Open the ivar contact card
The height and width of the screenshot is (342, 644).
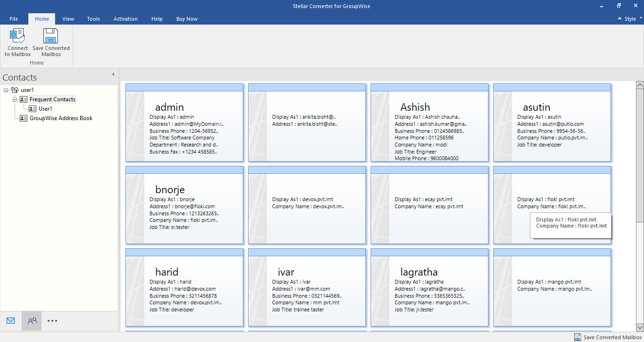[x=307, y=287]
